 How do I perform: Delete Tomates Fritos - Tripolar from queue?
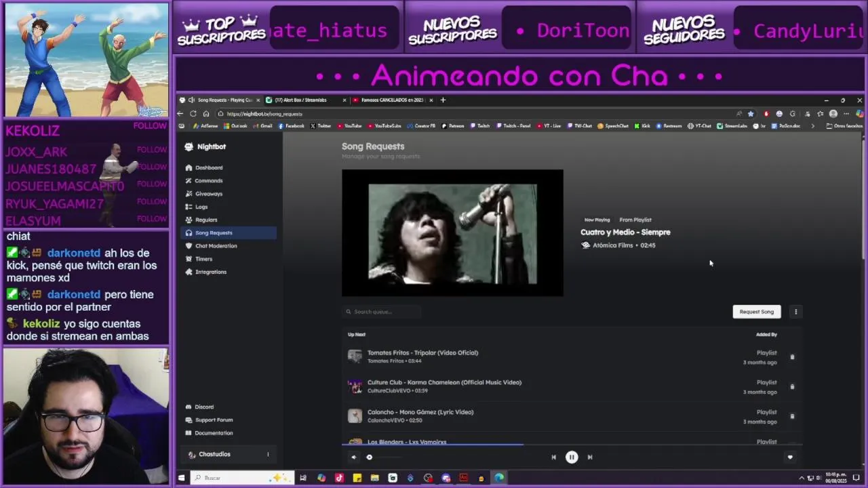792,357
